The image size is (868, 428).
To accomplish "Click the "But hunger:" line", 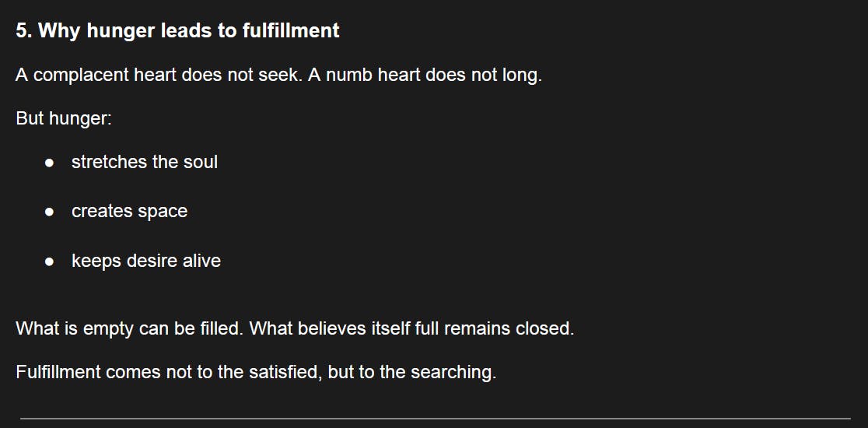I will 64,120.
